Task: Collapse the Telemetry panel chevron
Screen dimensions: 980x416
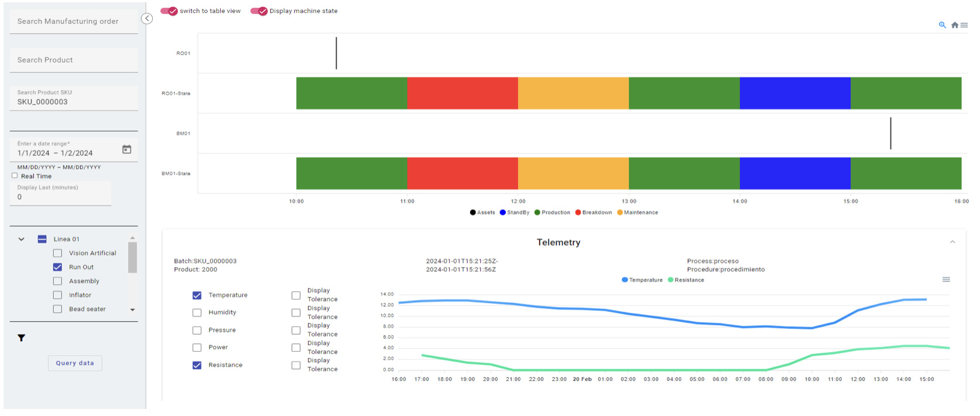Action: (x=952, y=242)
